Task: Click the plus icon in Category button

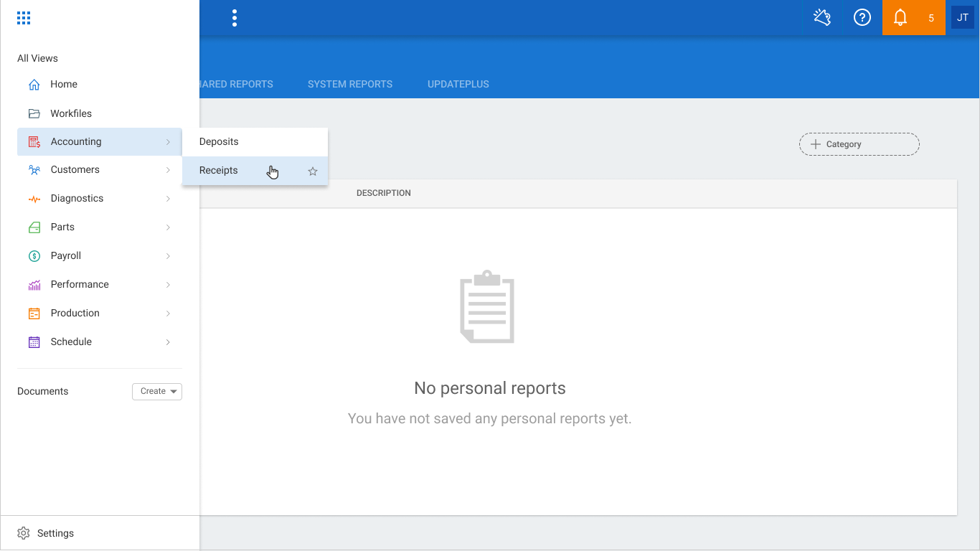Action: pos(815,144)
